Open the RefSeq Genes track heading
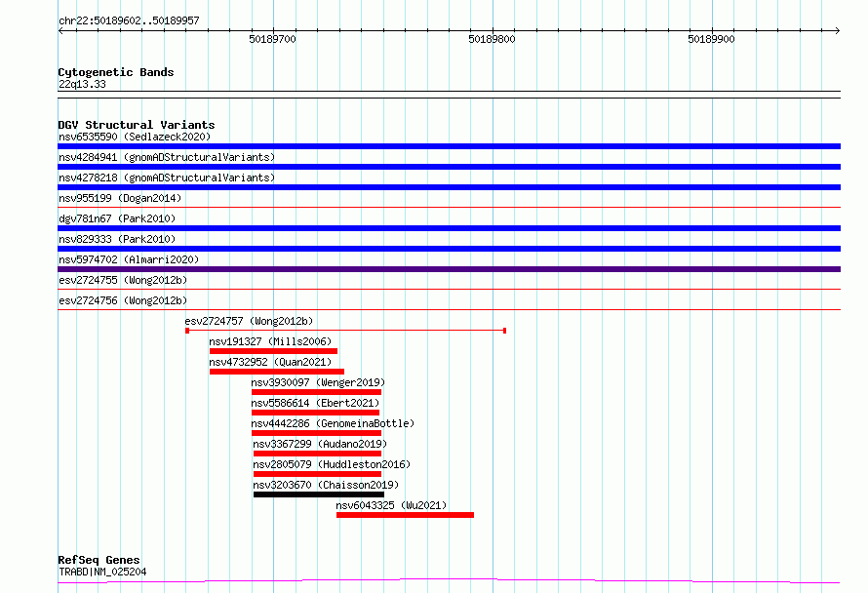 pyautogui.click(x=99, y=560)
